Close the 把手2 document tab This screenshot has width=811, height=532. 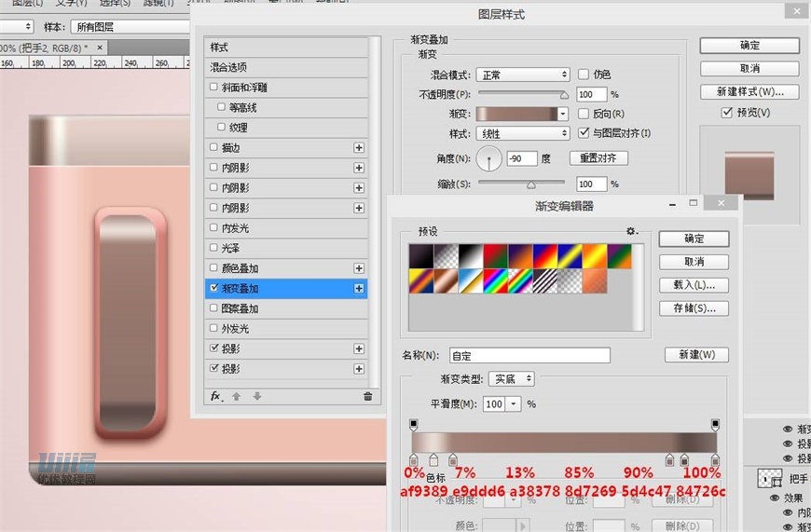pyautogui.click(x=100, y=48)
